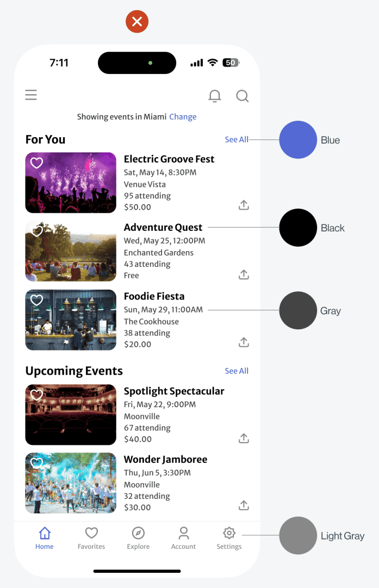Change the Miami location link
The height and width of the screenshot is (588, 379).
point(183,117)
